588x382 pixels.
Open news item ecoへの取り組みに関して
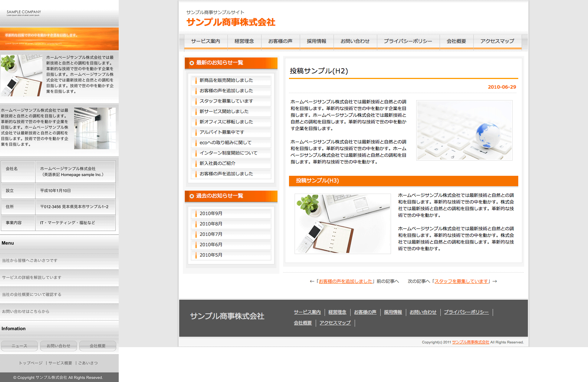point(225,142)
